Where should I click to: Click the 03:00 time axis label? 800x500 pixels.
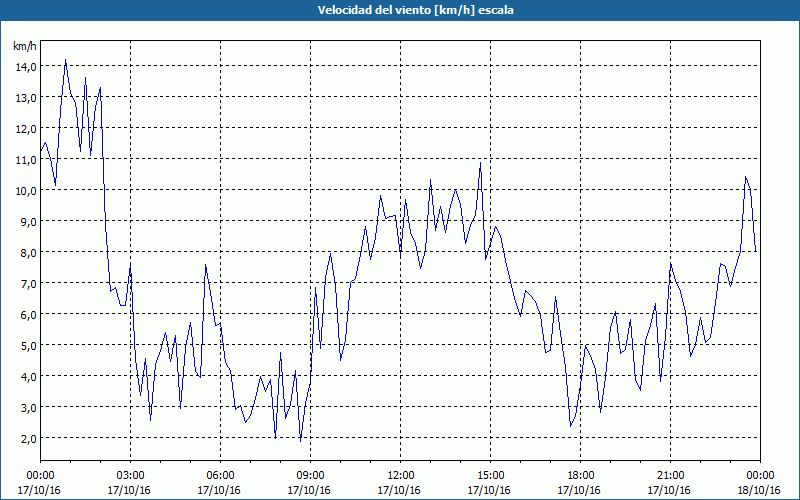130,476
